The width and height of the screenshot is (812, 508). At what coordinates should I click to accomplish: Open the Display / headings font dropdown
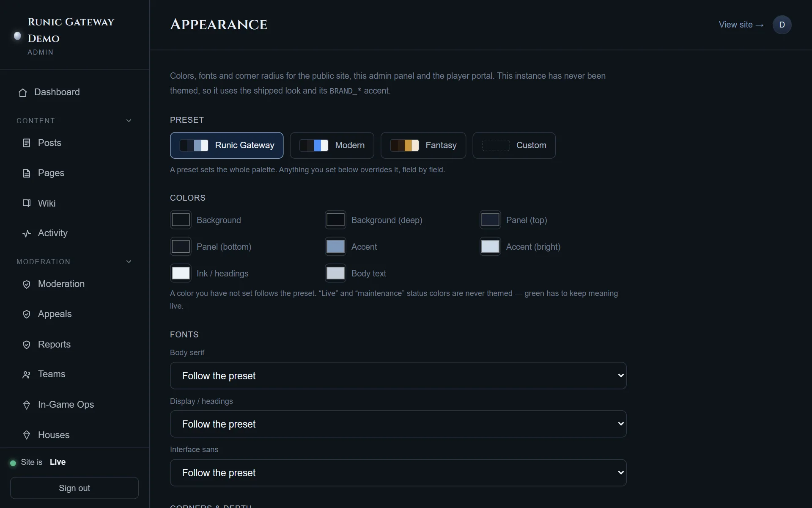(398, 424)
